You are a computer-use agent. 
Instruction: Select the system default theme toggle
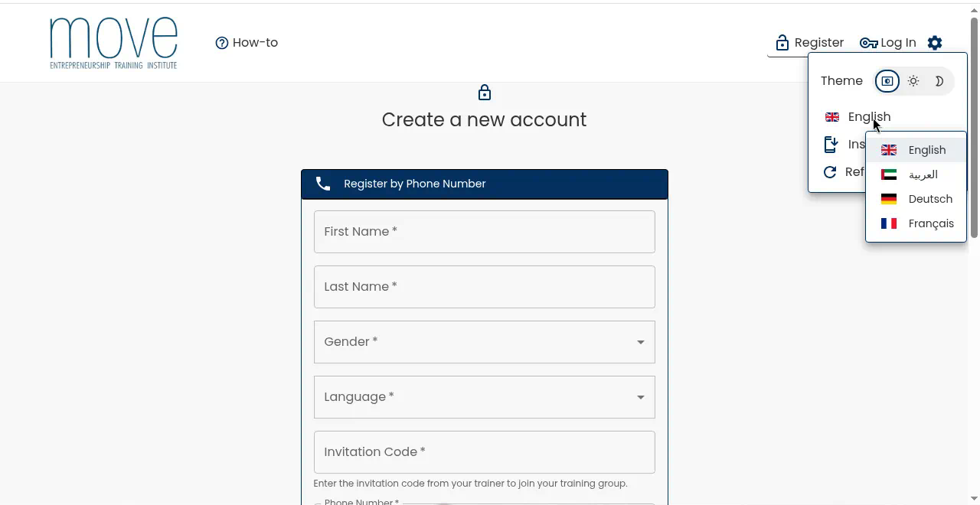click(887, 81)
